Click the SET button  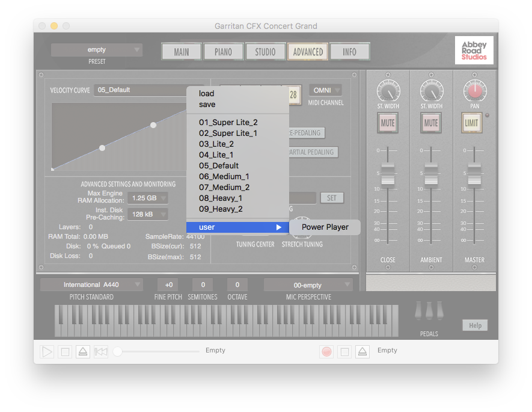[331, 198]
